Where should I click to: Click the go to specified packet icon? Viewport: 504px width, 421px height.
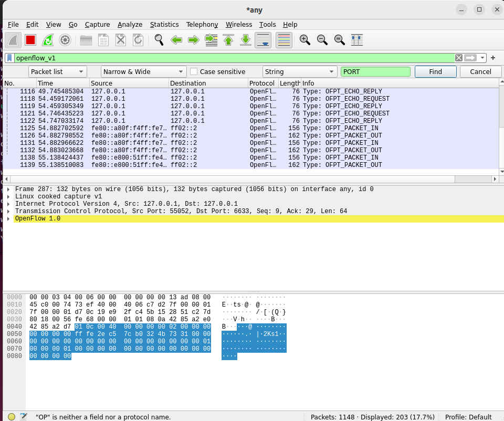211,40
